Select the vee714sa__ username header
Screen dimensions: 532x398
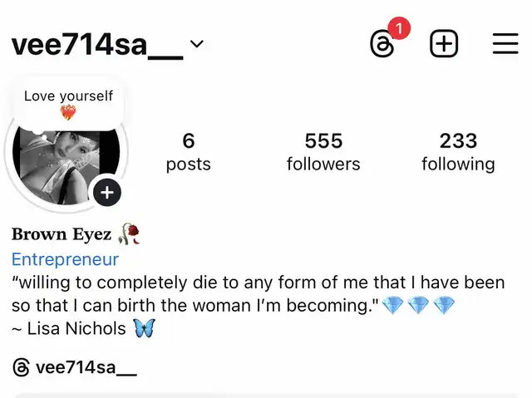click(x=97, y=45)
